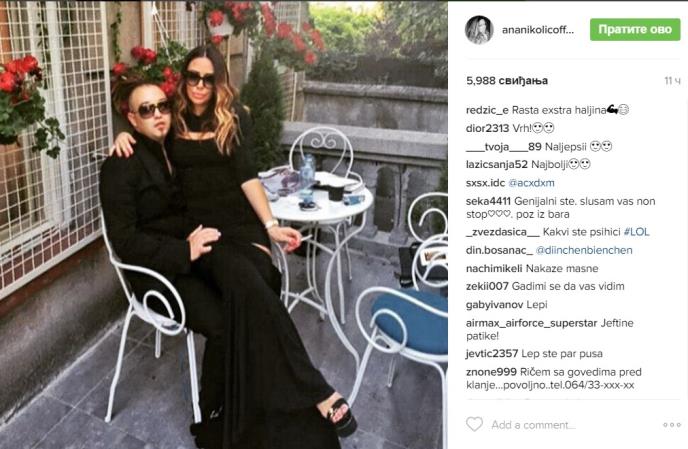
Task: Open commenter dior2313 profile
Action: pyautogui.click(x=487, y=128)
